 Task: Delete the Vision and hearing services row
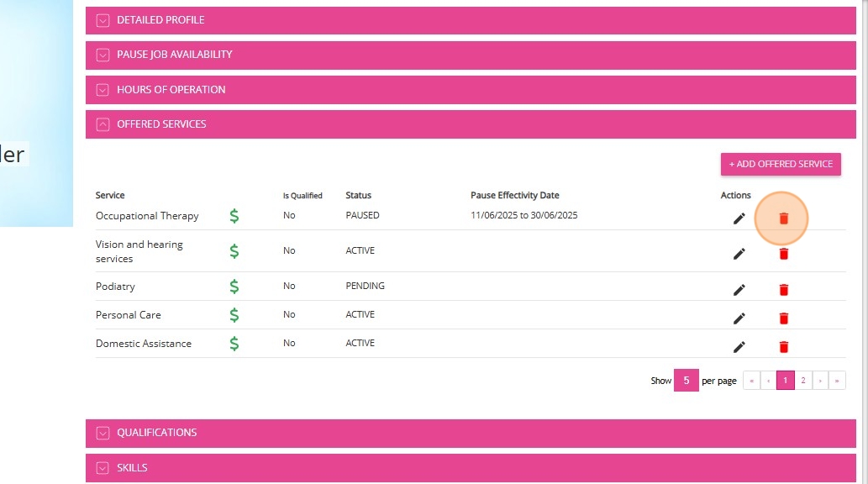click(x=783, y=254)
